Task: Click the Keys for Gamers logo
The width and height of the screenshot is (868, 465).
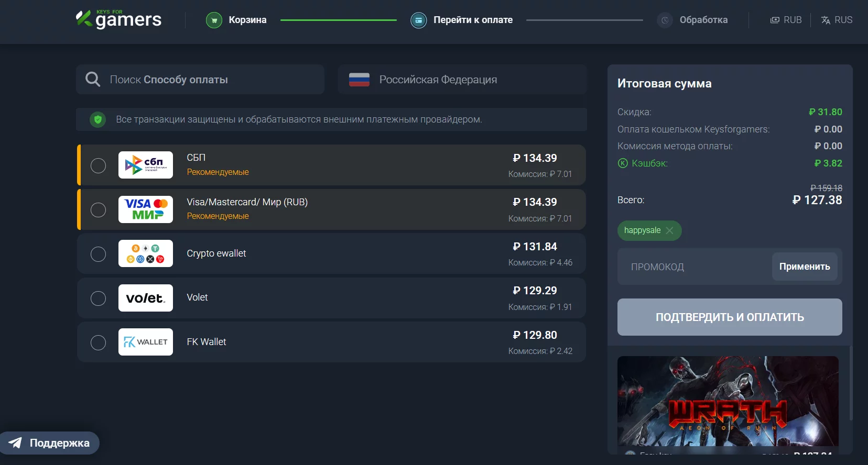Action: click(x=119, y=19)
